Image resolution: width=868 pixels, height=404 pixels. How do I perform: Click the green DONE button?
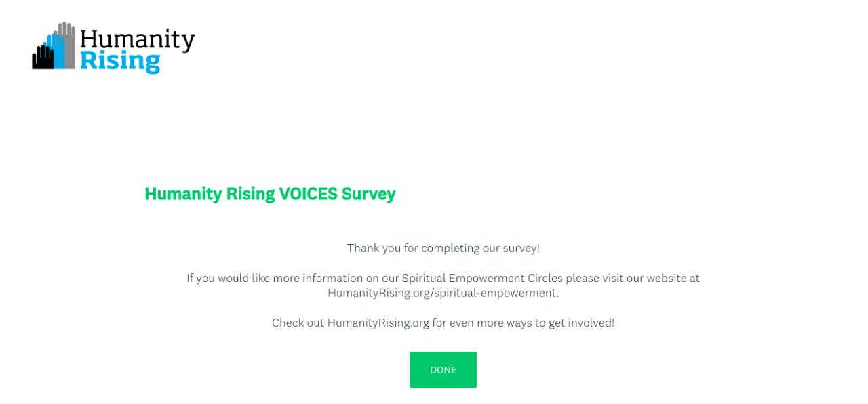pyautogui.click(x=443, y=370)
